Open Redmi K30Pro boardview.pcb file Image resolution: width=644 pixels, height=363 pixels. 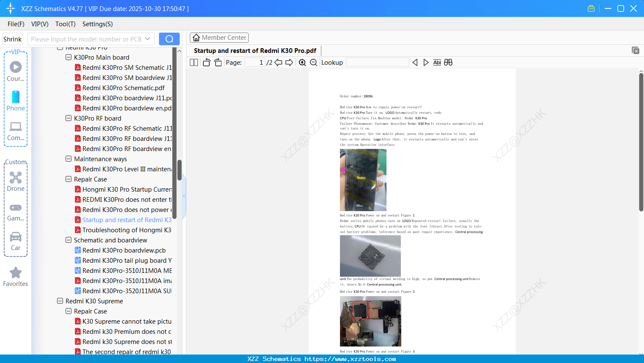124,250
